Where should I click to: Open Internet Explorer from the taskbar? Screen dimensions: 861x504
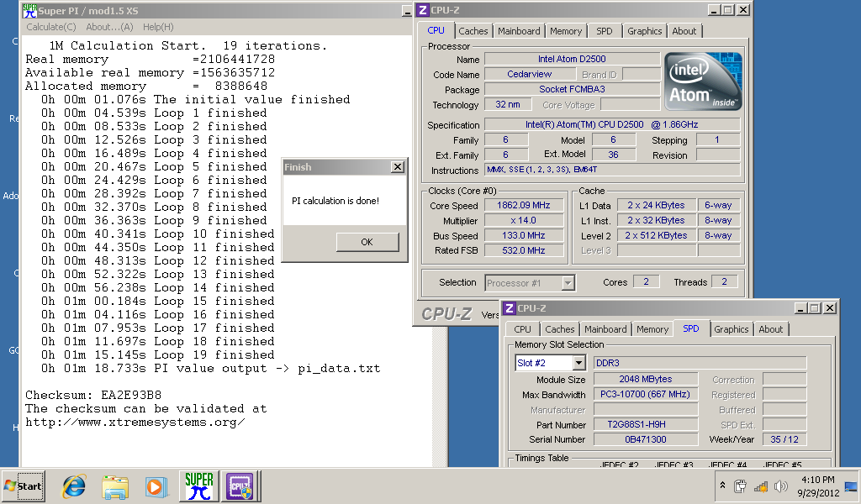point(74,486)
